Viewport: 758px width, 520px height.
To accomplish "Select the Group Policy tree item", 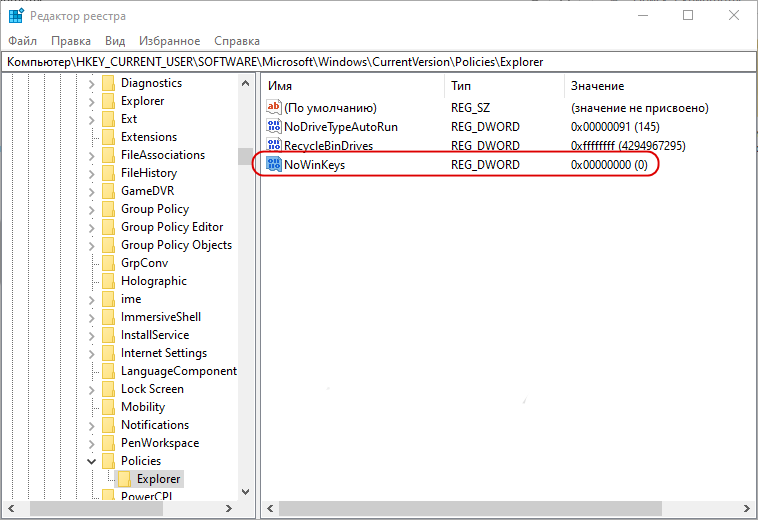I will 155,209.
